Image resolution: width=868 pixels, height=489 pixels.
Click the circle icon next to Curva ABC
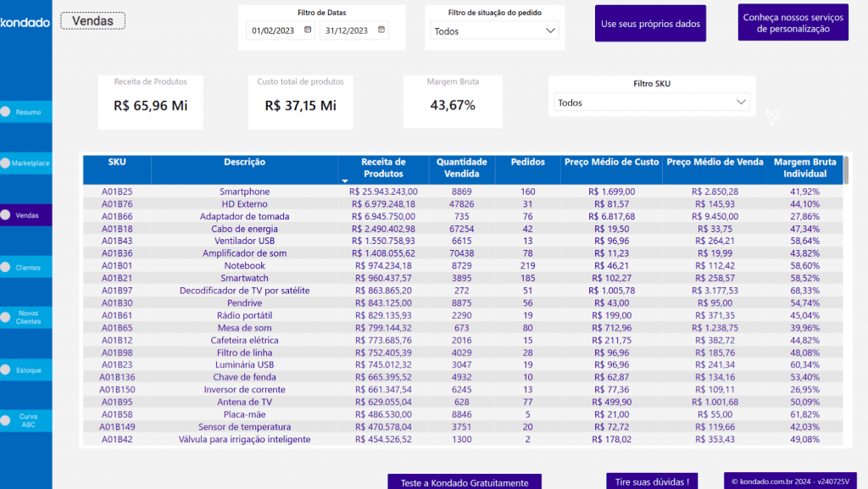click(x=6, y=421)
